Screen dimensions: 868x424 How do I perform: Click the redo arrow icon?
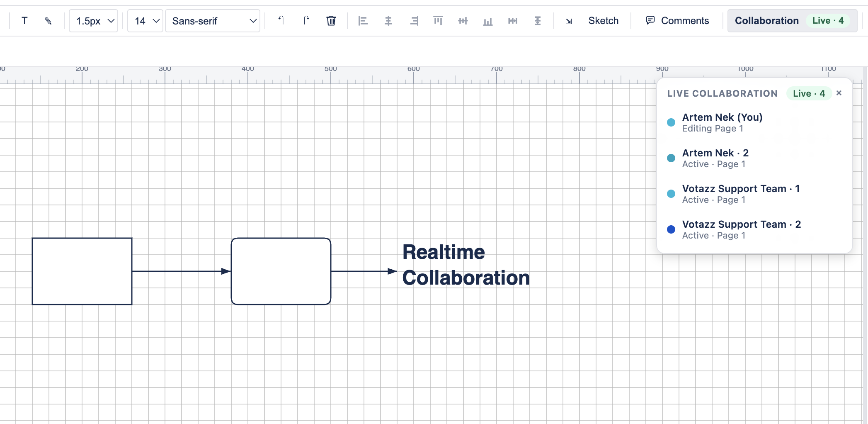tap(306, 21)
